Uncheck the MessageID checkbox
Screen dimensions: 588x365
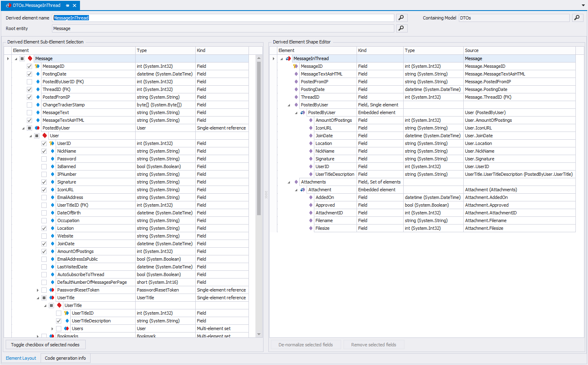point(30,66)
